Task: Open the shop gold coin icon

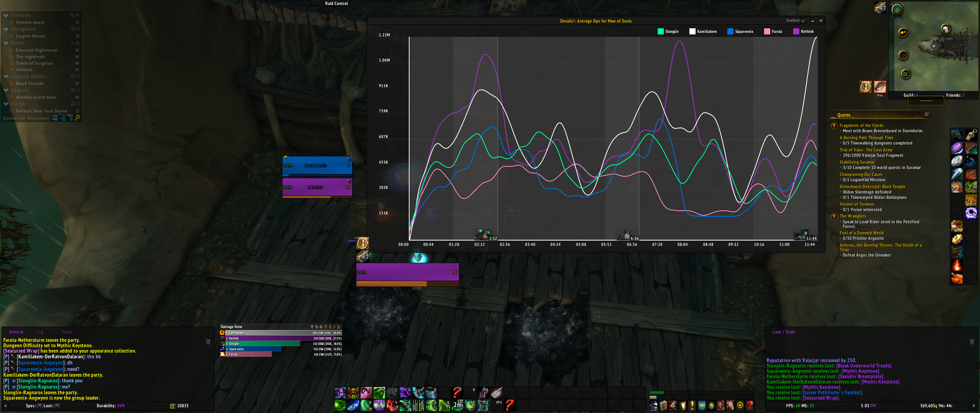Action: coord(740,405)
